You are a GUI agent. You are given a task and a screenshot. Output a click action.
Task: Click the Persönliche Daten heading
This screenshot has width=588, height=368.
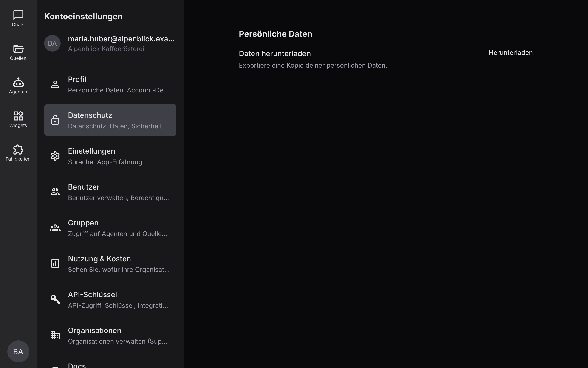pos(276,34)
